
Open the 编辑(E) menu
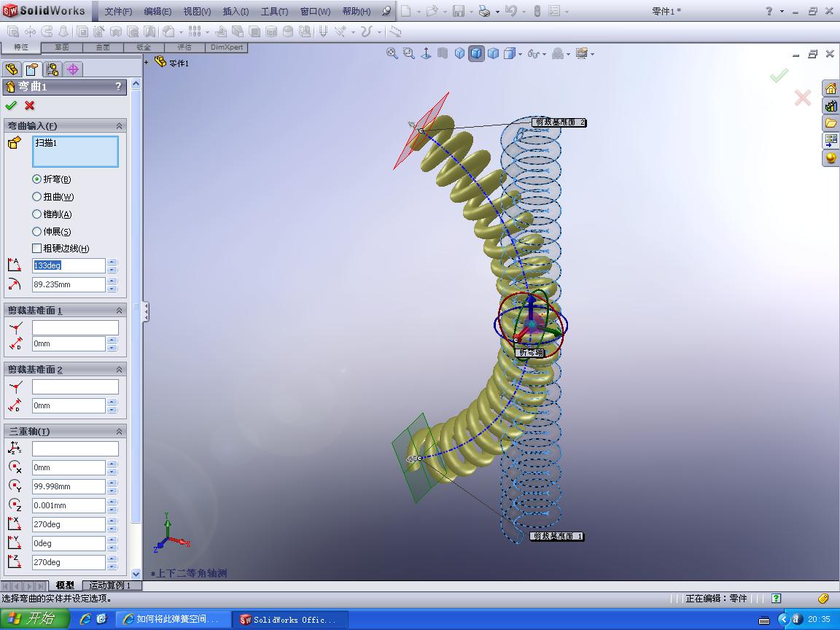(x=157, y=11)
